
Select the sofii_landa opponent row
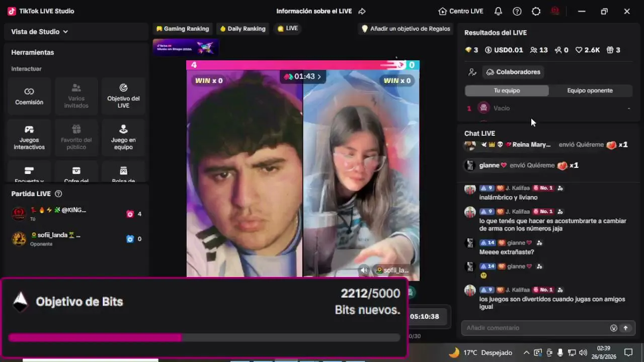(76, 239)
